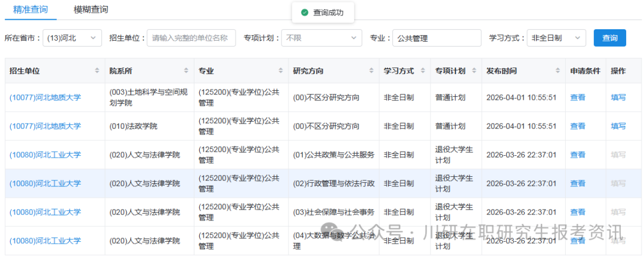Switch to the 精准查询 tab
The height and width of the screenshot is (258, 644).
coord(30,10)
